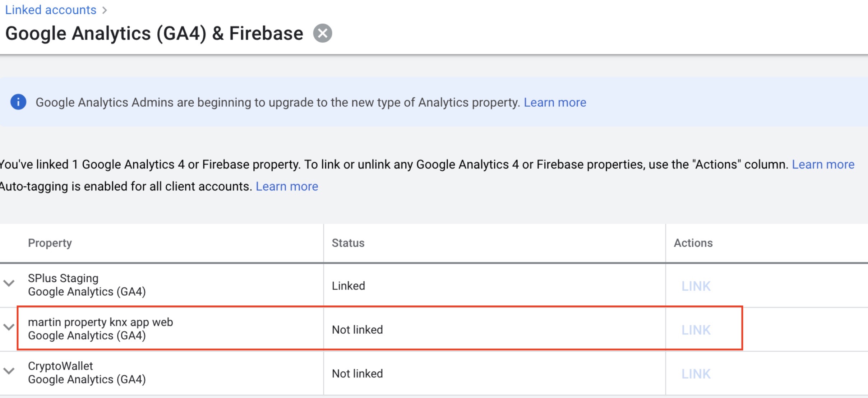Click the Status column header
This screenshot has width=868, height=398.
click(x=348, y=243)
